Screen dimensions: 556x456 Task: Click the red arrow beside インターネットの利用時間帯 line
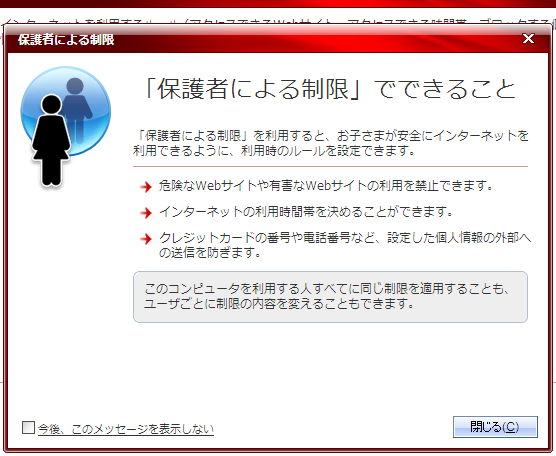coord(146,213)
